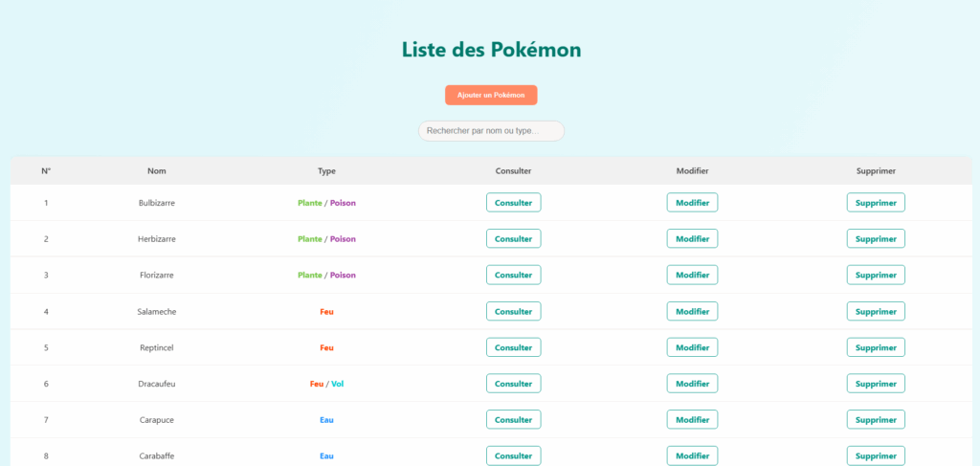Delete Bulbizarre with its Supprimer button
The height and width of the screenshot is (466, 980).
click(876, 203)
